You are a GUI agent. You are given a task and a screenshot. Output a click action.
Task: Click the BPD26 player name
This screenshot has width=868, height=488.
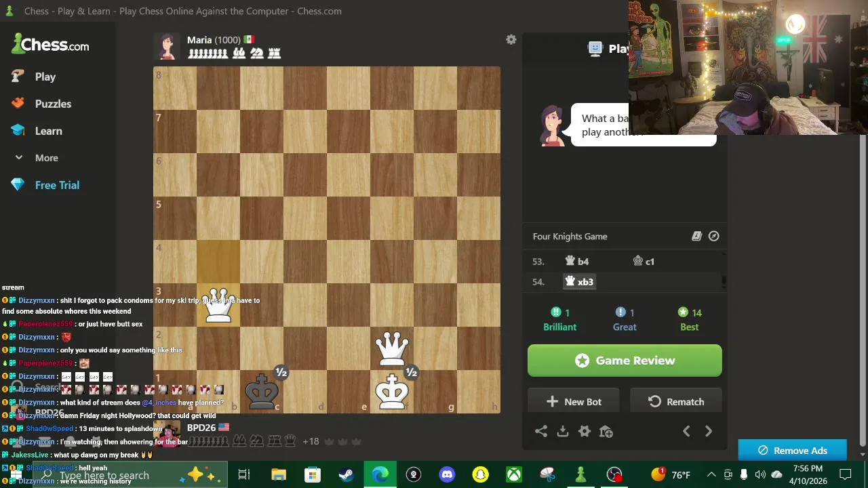pos(201,428)
